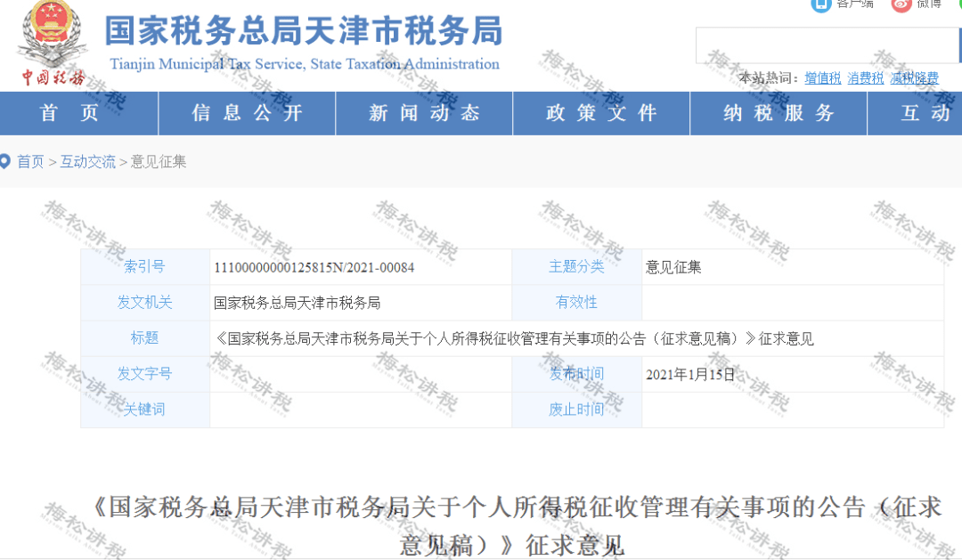Open the 纳税服务 navigation item
The width and height of the screenshot is (962, 560).
pos(779,113)
